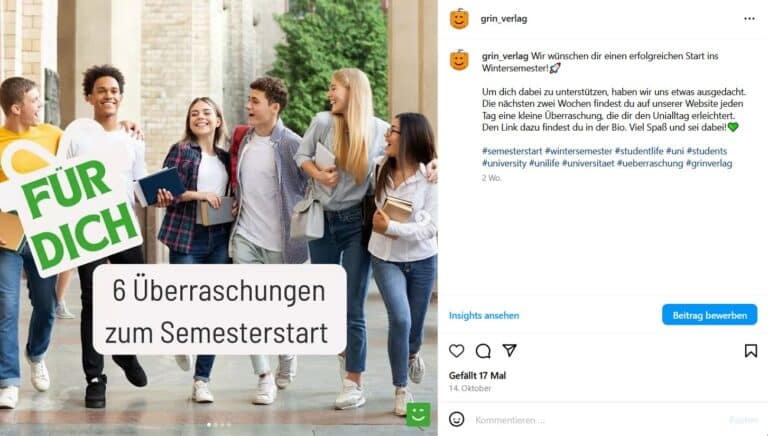Click grin_verlag pumpkin avatar in header

(459, 19)
